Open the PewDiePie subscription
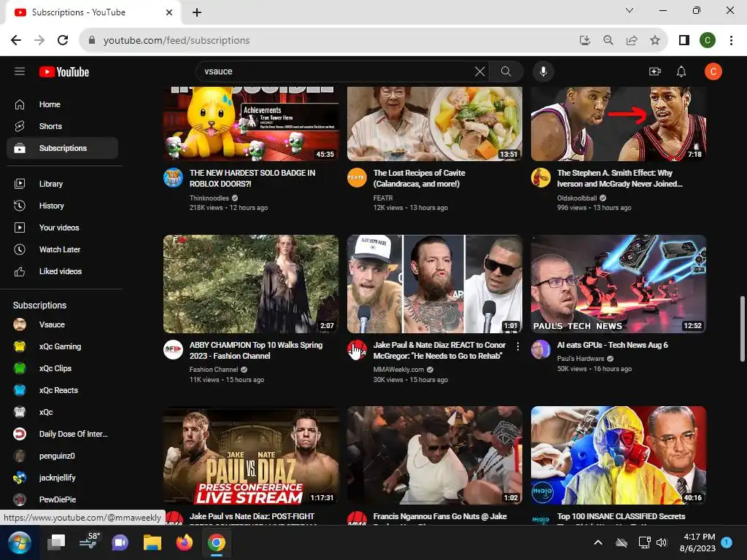The width and height of the screenshot is (747, 560). (x=63, y=499)
